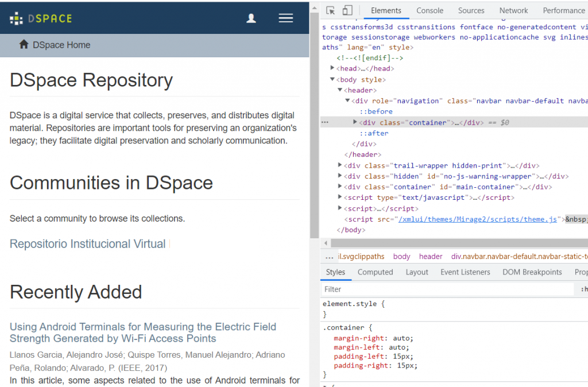Image resolution: width=588 pixels, height=387 pixels.
Task: Click the Communities in DSpace heading
Action: coord(111,183)
